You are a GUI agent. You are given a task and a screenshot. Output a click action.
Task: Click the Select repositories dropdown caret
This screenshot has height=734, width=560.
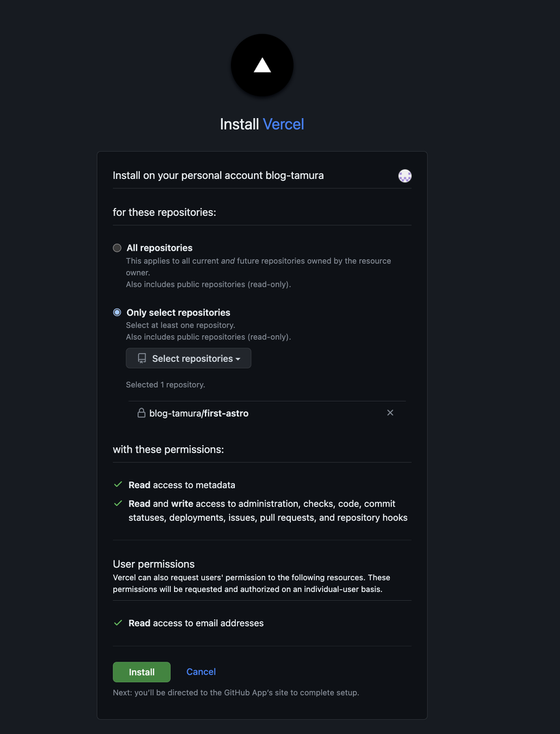click(x=238, y=359)
